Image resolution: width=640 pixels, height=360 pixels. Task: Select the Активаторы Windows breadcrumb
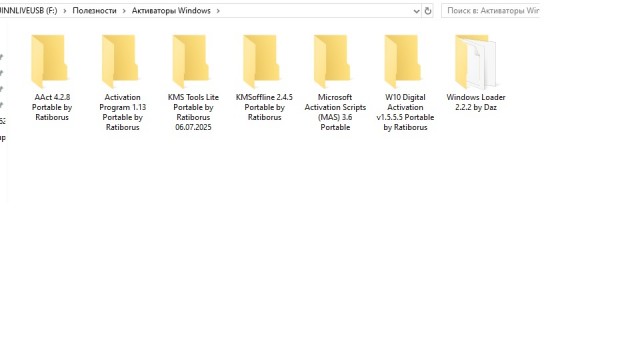pyautogui.click(x=171, y=11)
